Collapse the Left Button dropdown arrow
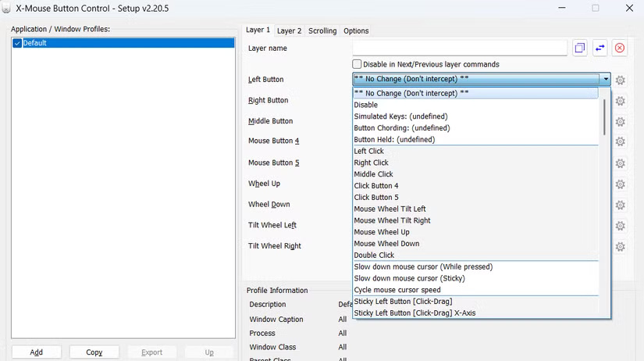The image size is (644, 361). (605, 79)
